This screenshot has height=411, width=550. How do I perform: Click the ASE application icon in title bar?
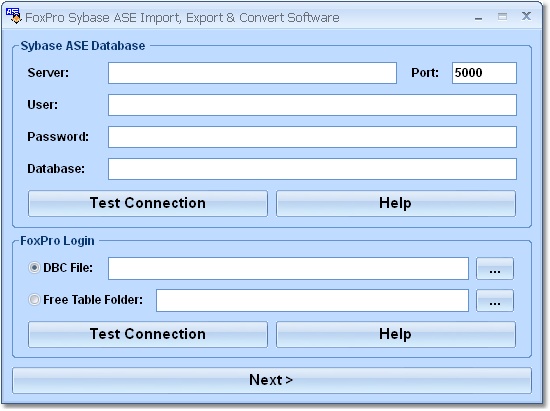(14, 16)
